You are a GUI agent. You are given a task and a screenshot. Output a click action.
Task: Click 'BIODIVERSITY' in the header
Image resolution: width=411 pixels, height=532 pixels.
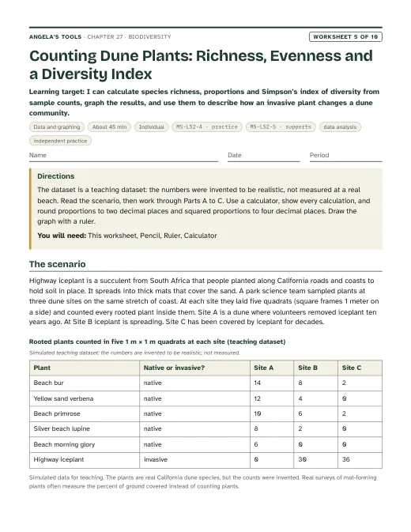point(149,36)
